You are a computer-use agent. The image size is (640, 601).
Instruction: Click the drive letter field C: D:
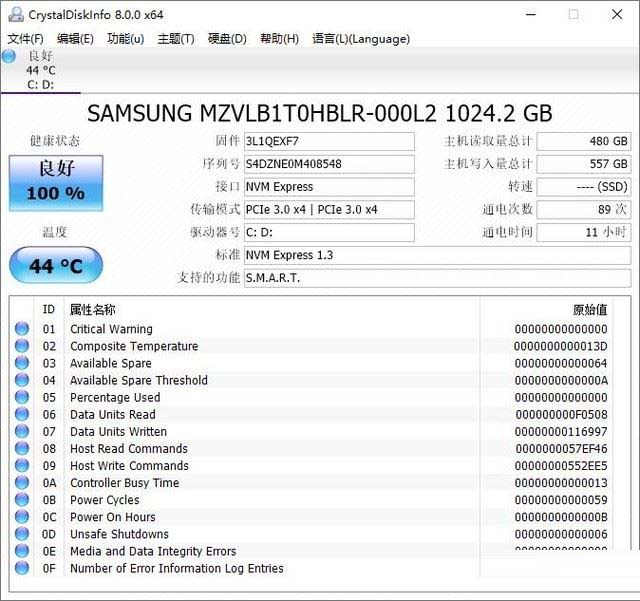click(329, 233)
